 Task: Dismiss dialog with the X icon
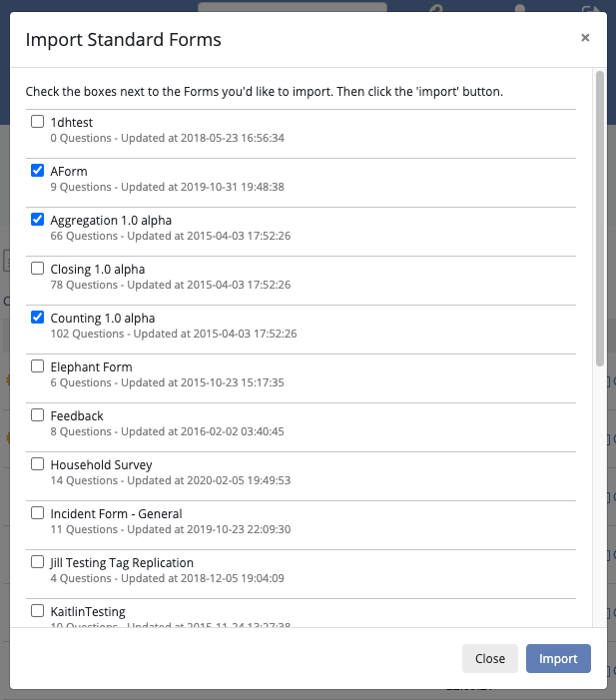[585, 38]
